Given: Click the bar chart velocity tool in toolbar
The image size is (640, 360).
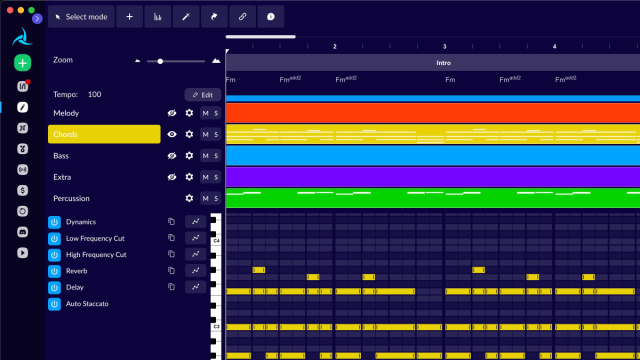Looking at the screenshot, I should coord(158,17).
